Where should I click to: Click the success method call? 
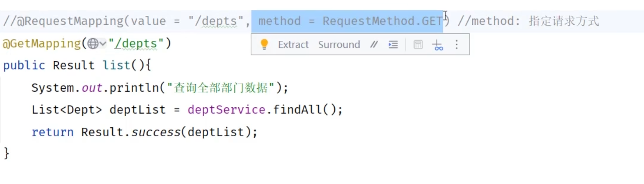tap(155, 132)
